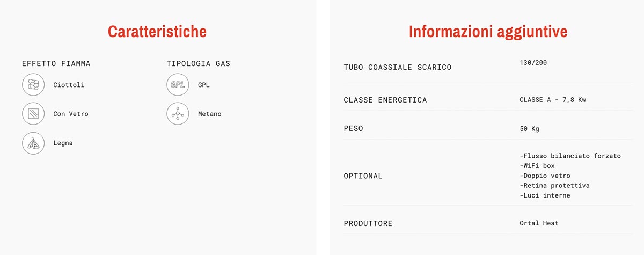Click the Tipologia Gas section title
This screenshot has height=255, width=644.
pos(199,63)
